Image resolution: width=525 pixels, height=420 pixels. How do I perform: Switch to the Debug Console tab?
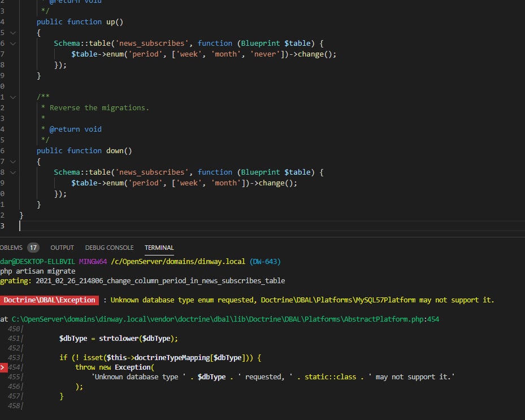tap(109, 248)
